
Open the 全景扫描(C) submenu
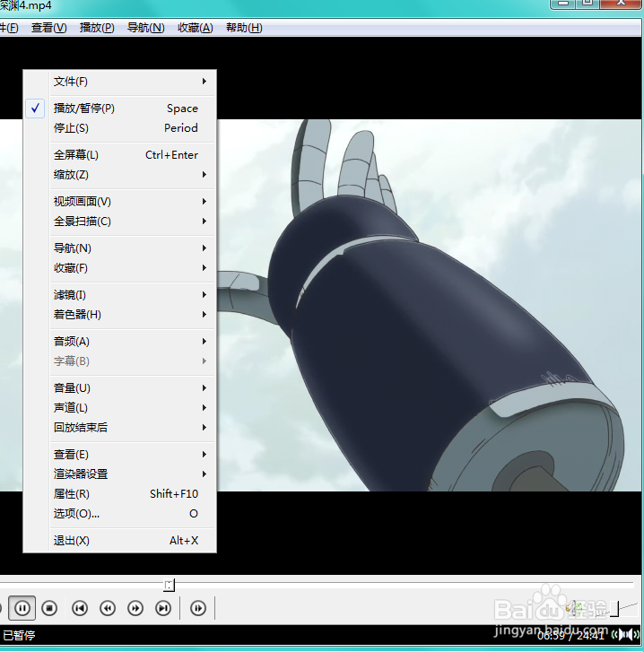point(119,222)
